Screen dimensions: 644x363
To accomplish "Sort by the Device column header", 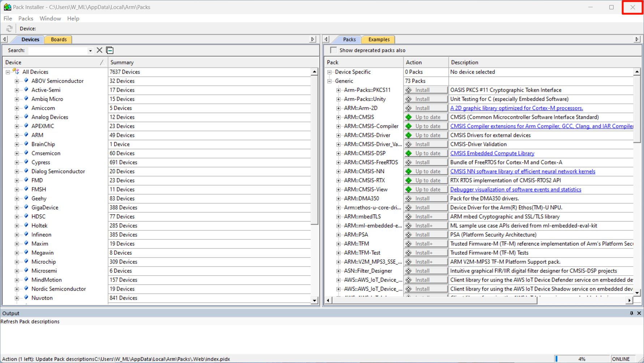I will click(x=55, y=63).
